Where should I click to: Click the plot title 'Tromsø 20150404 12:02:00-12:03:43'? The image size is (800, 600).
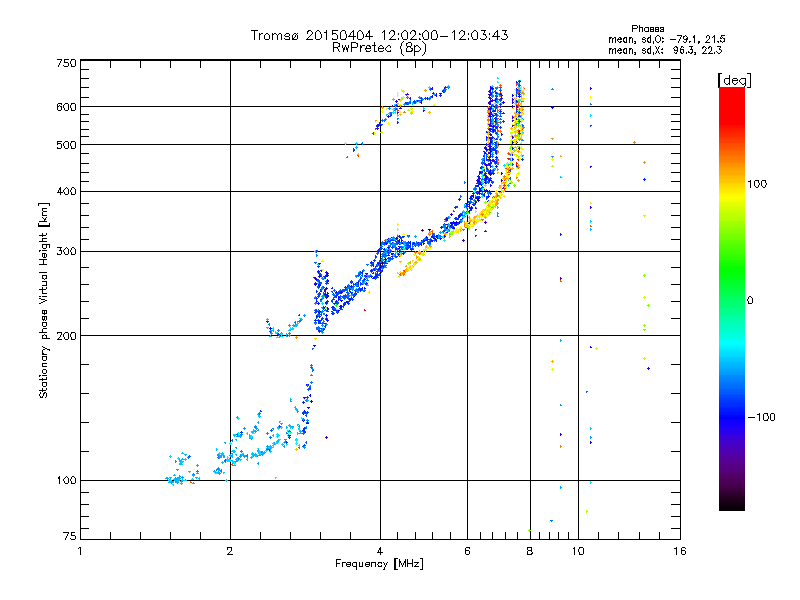coord(379,35)
